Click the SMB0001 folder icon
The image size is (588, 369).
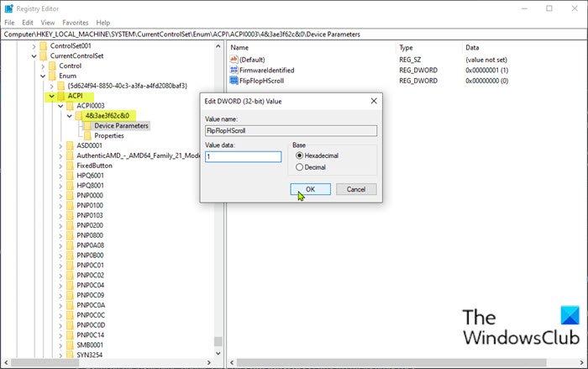(70, 345)
